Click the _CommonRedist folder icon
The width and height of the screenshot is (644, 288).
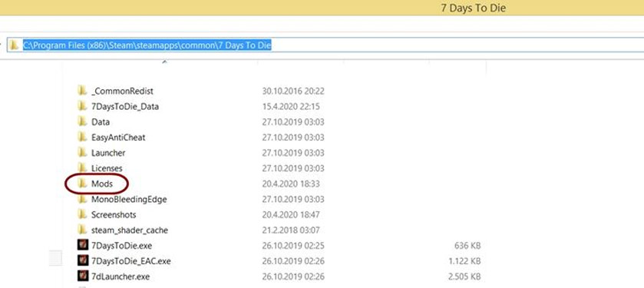pyautogui.click(x=83, y=91)
